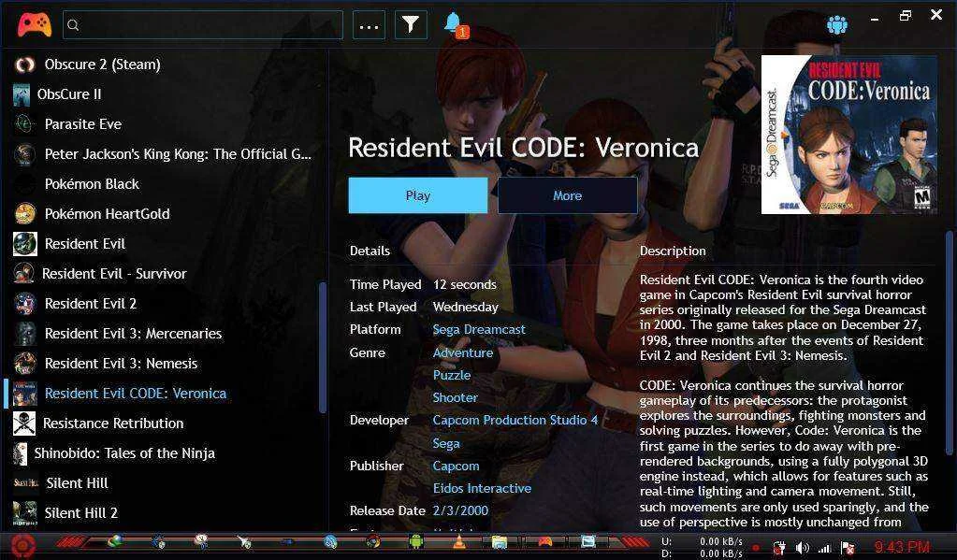
Task: Open the filter panel funnel icon
Action: coord(411,25)
